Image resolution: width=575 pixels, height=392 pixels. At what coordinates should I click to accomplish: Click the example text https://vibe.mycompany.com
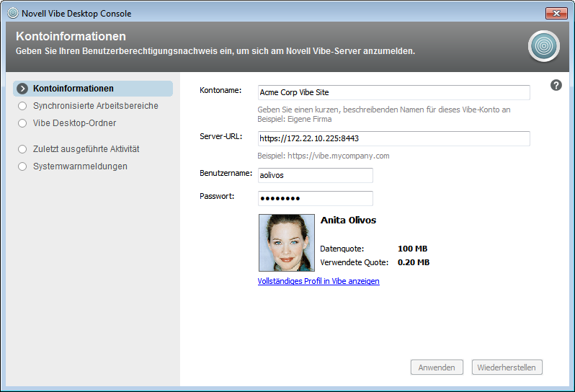pyautogui.click(x=339, y=156)
